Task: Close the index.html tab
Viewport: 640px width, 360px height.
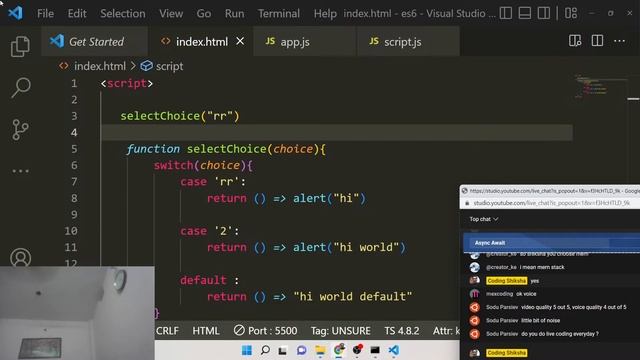Action: (240, 41)
